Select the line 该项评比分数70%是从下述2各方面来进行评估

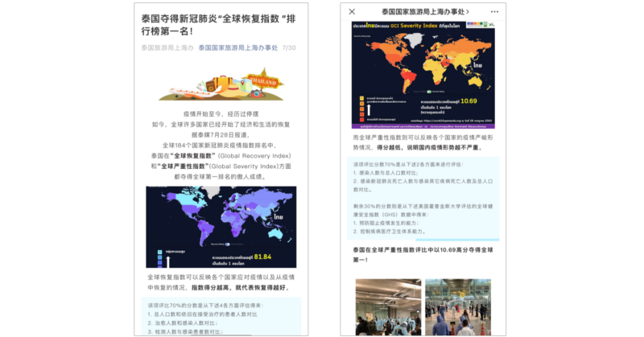408,164
